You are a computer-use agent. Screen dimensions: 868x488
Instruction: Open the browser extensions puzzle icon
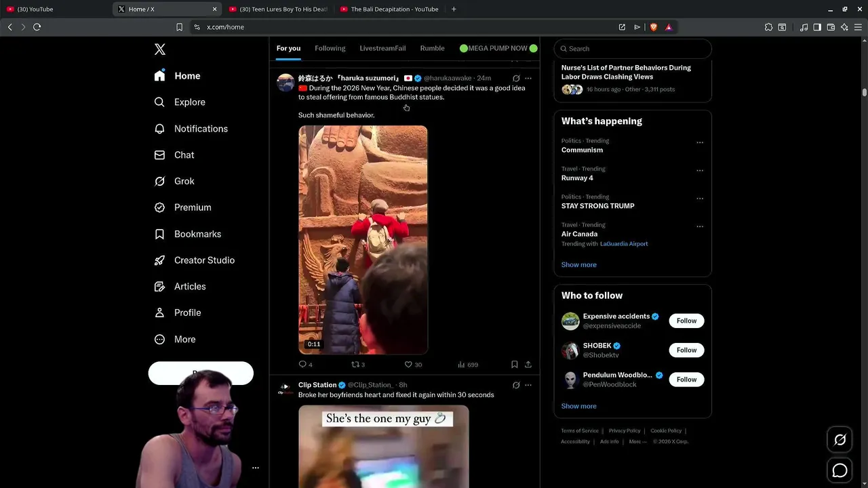(x=768, y=27)
